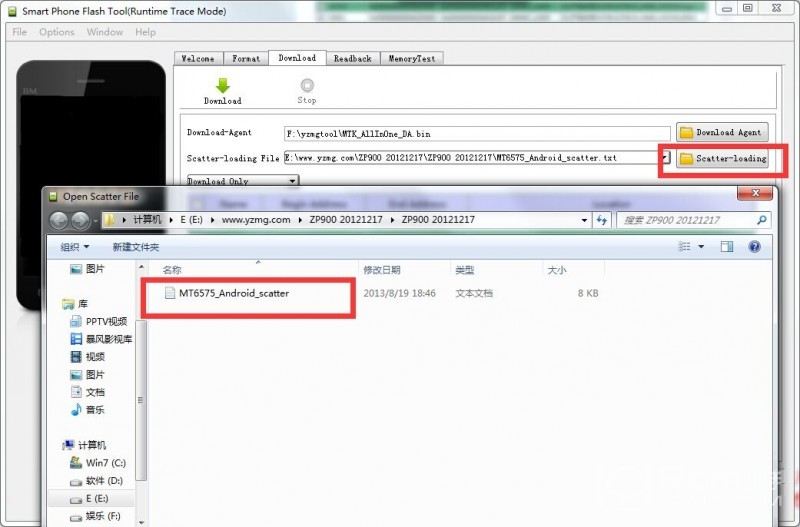Viewport: 800px width, 527px height.
Task: Click the refresh icon beside address bar
Action: click(602, 220)
